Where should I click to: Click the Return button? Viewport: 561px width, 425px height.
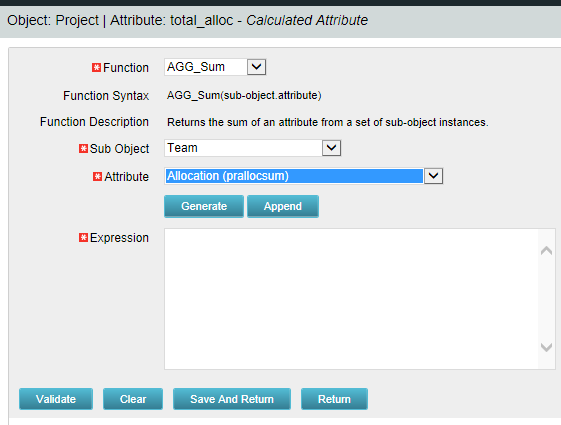point(334,399)
